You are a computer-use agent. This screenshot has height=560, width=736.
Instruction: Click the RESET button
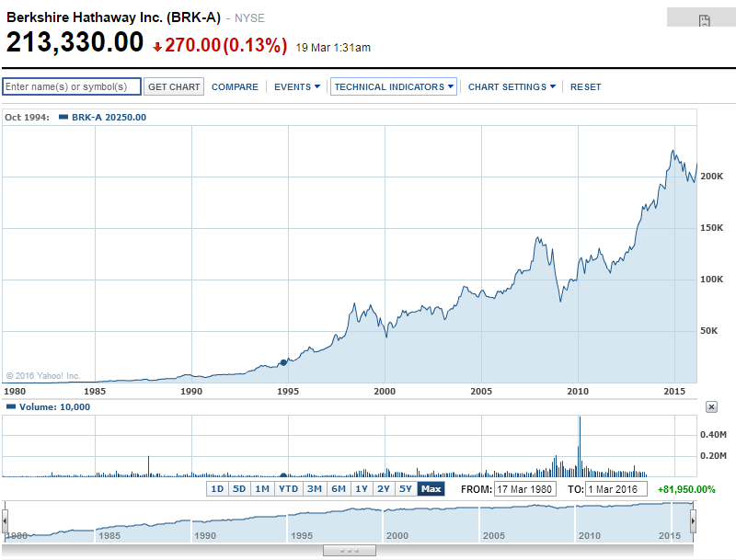pos(586,86)
